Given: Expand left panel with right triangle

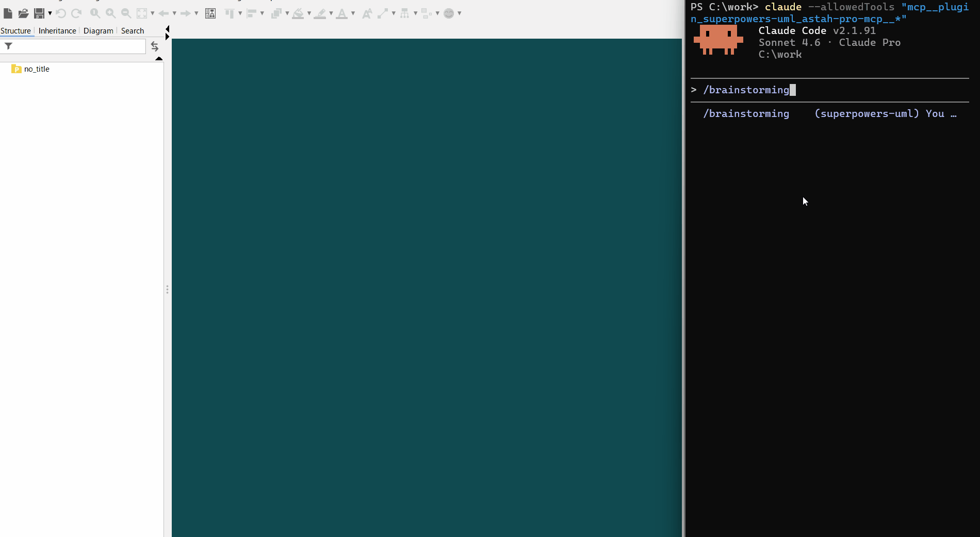Looking at the screenshot, I should (167, 36).
